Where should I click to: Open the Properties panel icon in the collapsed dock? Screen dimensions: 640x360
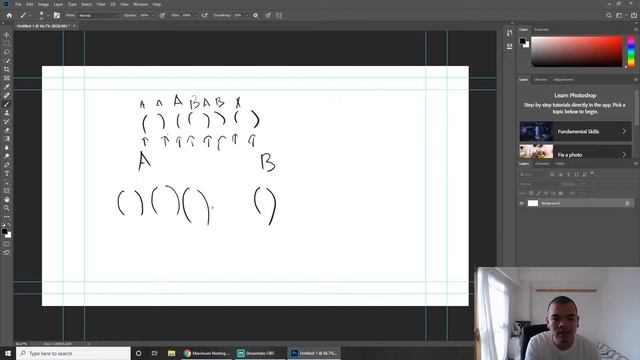click(x=509, y=47)
